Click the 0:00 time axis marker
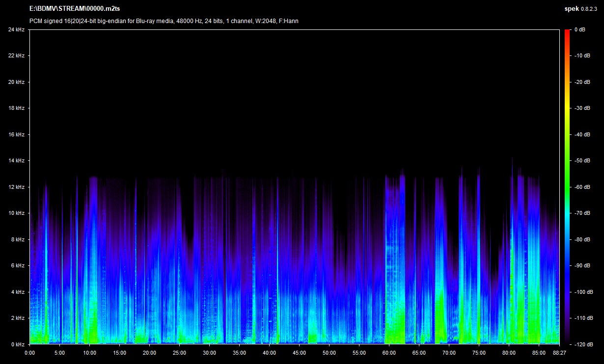 tap(29, 352)
